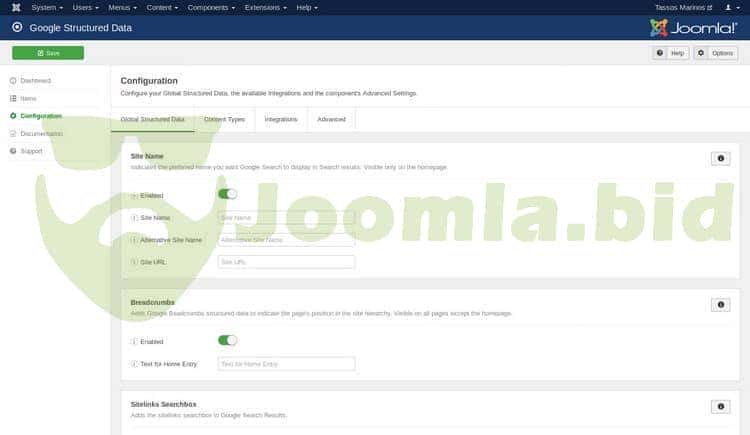The width and height of the screenshot is (750, 435).
Task: Switch to Content Types tab
Action: point(224,119)
